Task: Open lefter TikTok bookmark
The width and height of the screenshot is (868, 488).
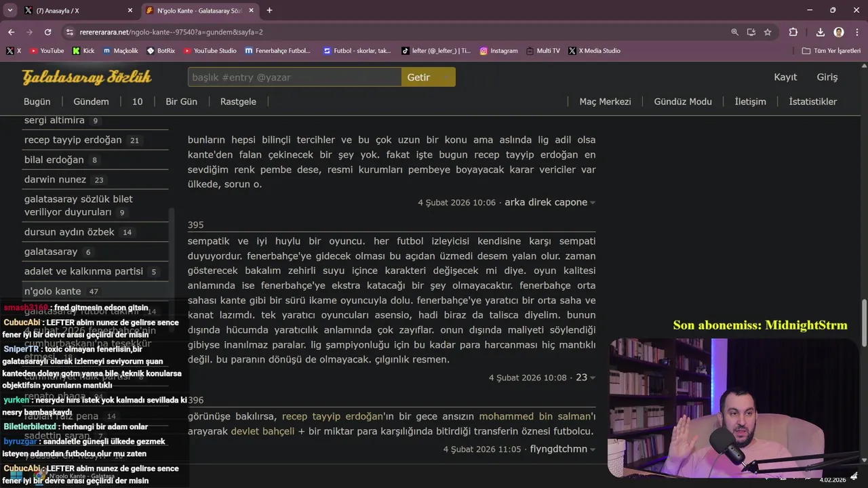Action: coord(436,51)
